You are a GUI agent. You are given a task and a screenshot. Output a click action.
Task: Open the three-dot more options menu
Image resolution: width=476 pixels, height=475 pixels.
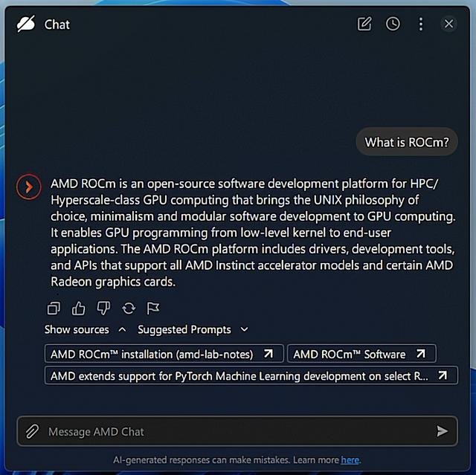[x=421, y=24]
